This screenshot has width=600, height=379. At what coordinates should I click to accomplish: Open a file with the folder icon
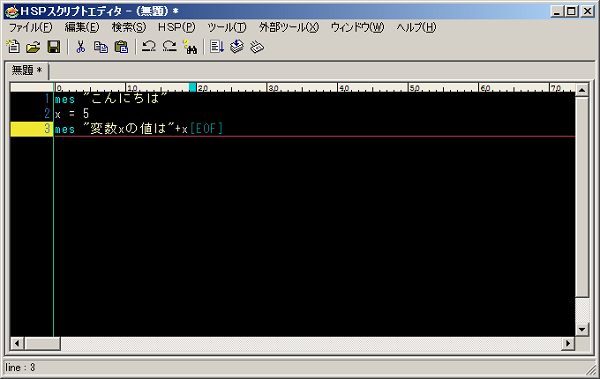click(33, 47)
